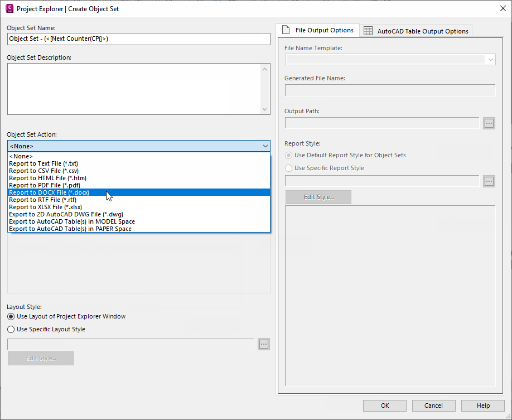
Task: Close the Create Object Set dialog
Action: point(501,8)
